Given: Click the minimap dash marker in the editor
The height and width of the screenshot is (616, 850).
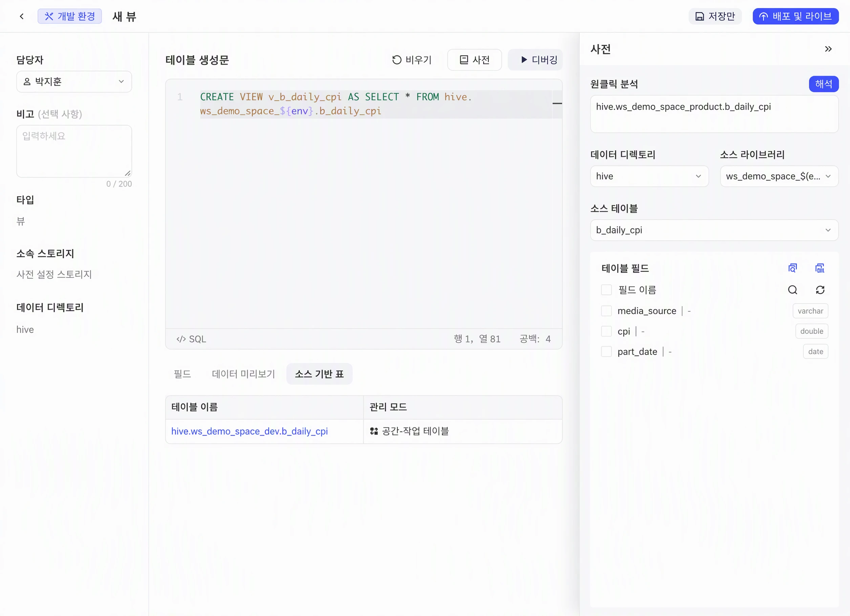Looking at the screenshot, I should pos(557,103).
